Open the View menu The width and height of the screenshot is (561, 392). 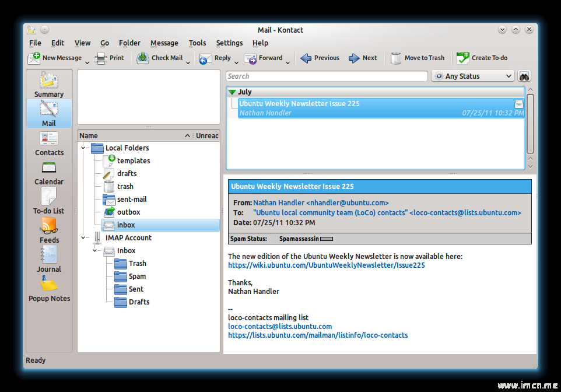(82, 43)
